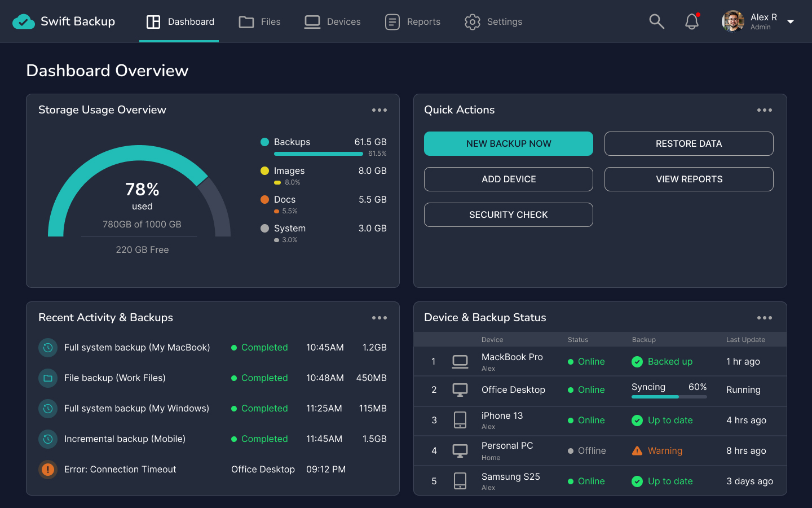Click the folder icon for Work Files backup
The image size is (812, 508).
tap(48, 378)
